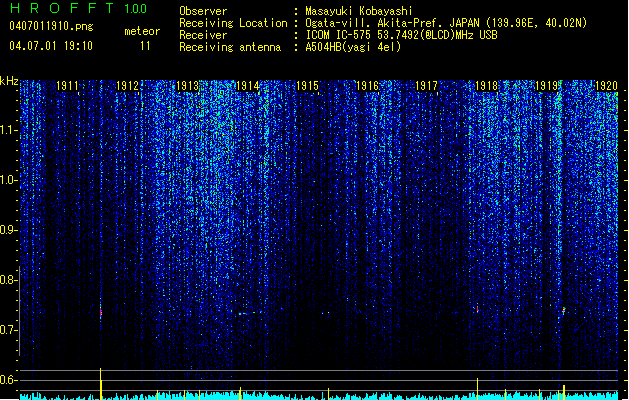Click the 1917 time marker
The height and width of the screenshot is (400, 629).
tap(426, 86)
